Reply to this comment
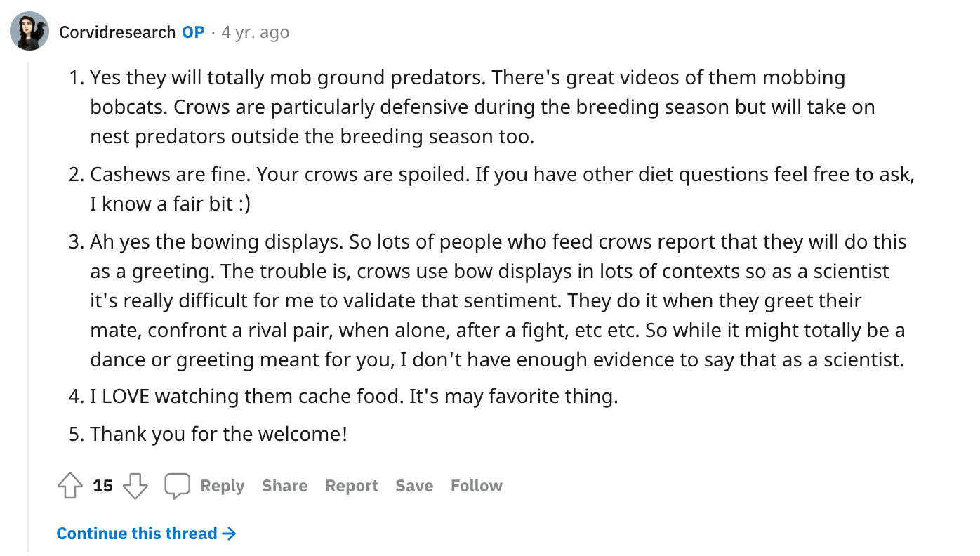The image size is (980, 556). point(222,486)
